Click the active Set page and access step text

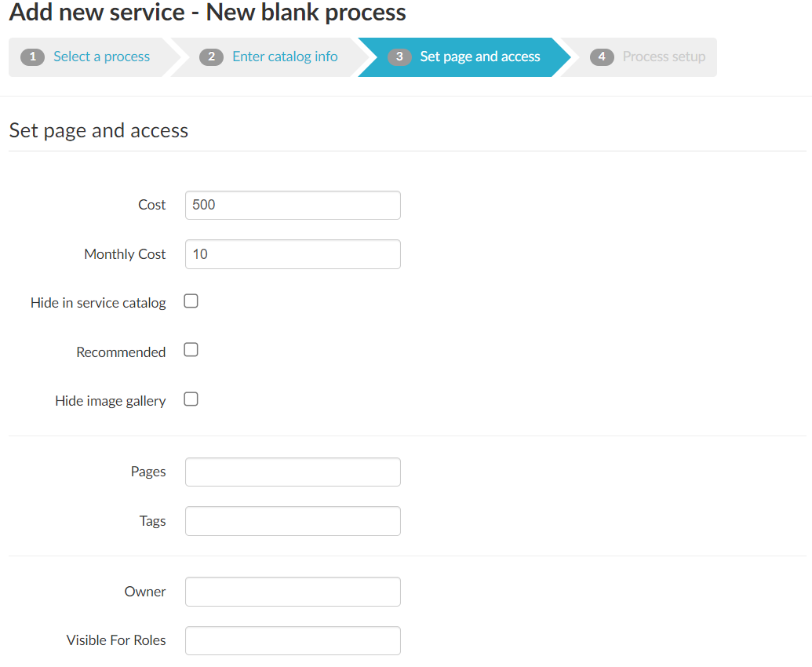tap(480, 56)
